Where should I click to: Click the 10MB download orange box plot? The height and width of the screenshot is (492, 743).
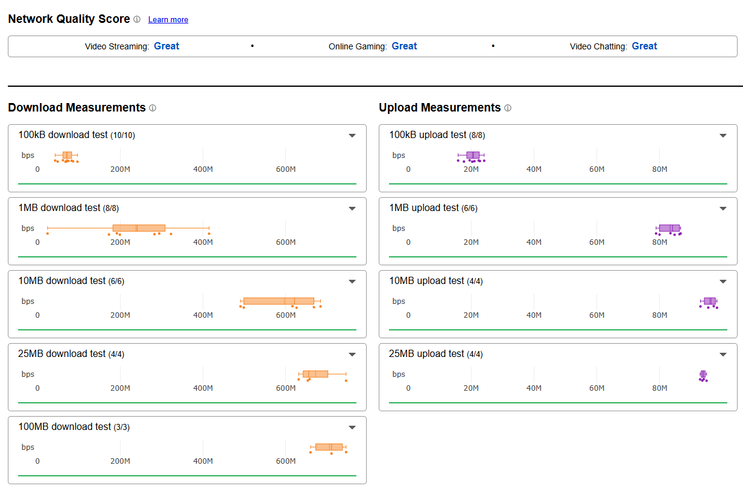click(278, 301)
